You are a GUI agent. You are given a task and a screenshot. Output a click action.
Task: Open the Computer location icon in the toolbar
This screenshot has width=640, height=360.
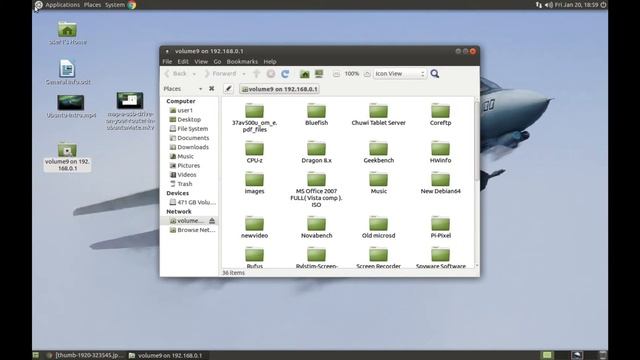coord(319,74)
